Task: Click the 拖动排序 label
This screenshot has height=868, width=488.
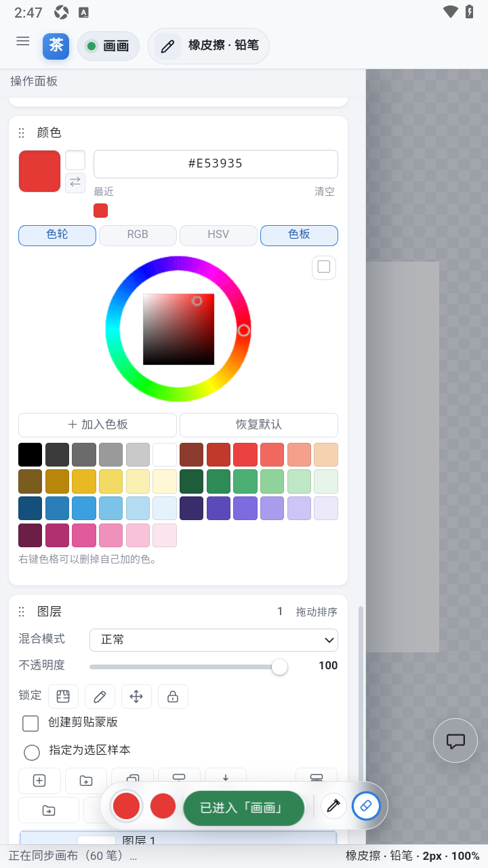Action: tap(317, 612)
